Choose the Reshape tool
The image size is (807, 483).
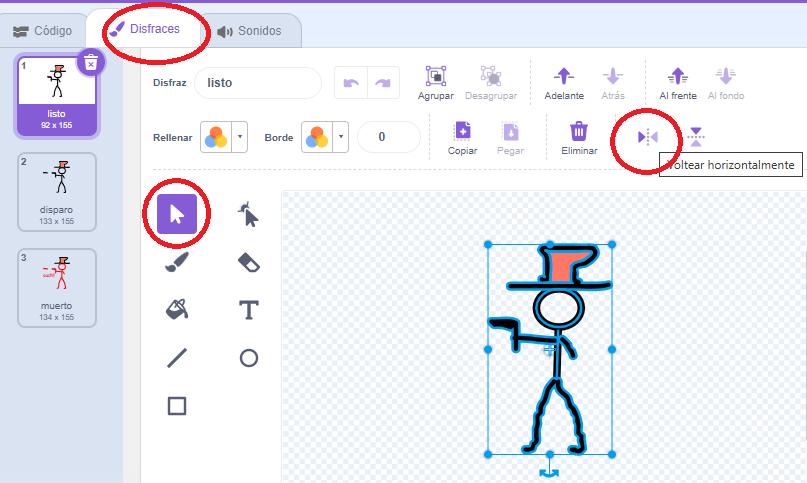point(249,214)
